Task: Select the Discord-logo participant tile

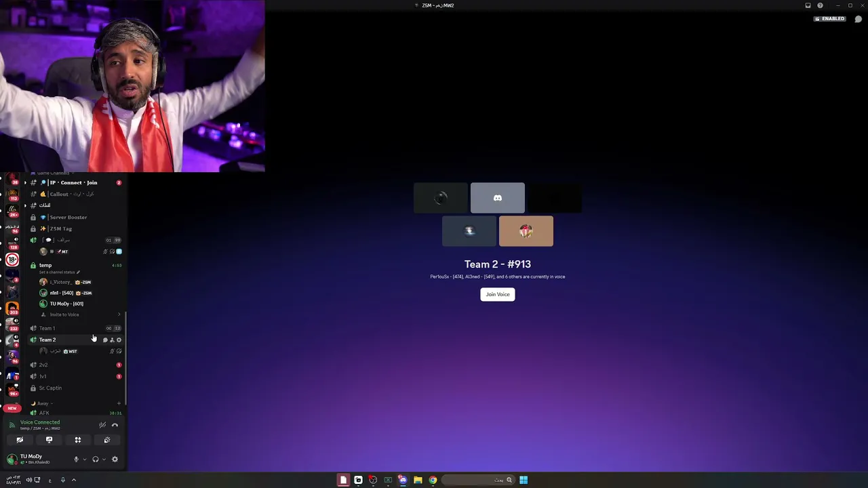Action: pyautogui.click(x=498, y=198)
